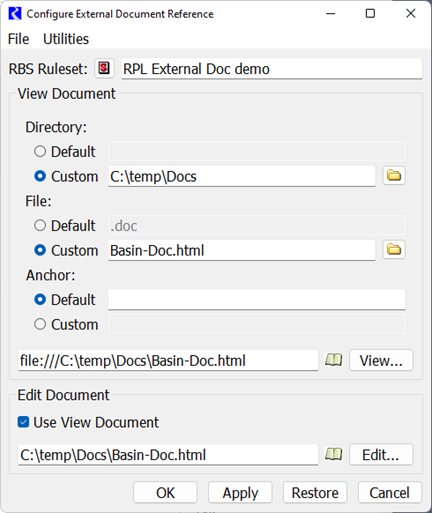Click the Edit... button
Screen dimensions: 432x513
tap(381, 454)
